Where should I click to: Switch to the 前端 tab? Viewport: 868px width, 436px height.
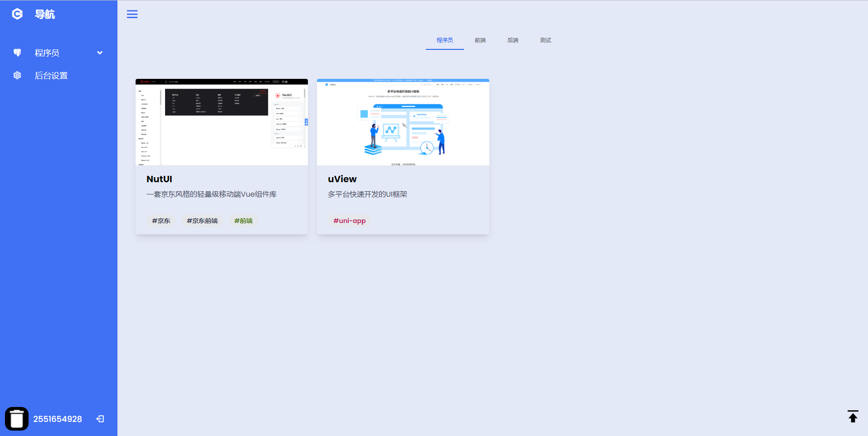(x=480, y=40)
